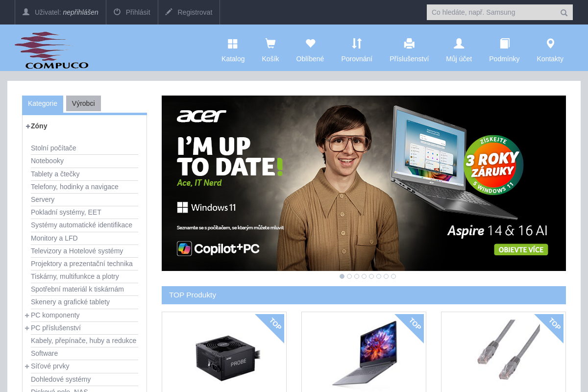Click the Příslušenství printer icon
This screenshot has width=588, height=392.
409,44
